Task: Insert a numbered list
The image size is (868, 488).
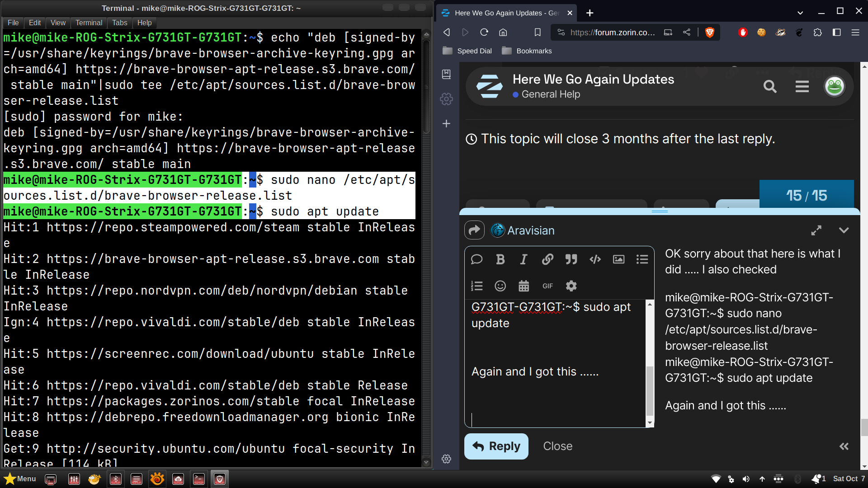Action: [476, 286]
